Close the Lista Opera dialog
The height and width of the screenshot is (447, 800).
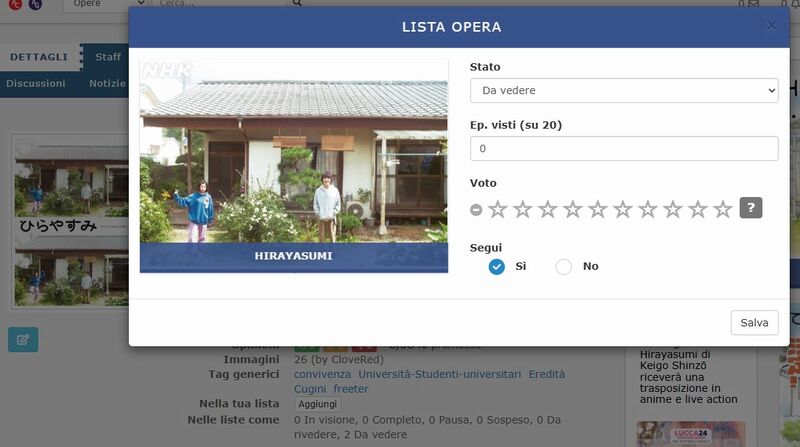[x=771, y=26]
